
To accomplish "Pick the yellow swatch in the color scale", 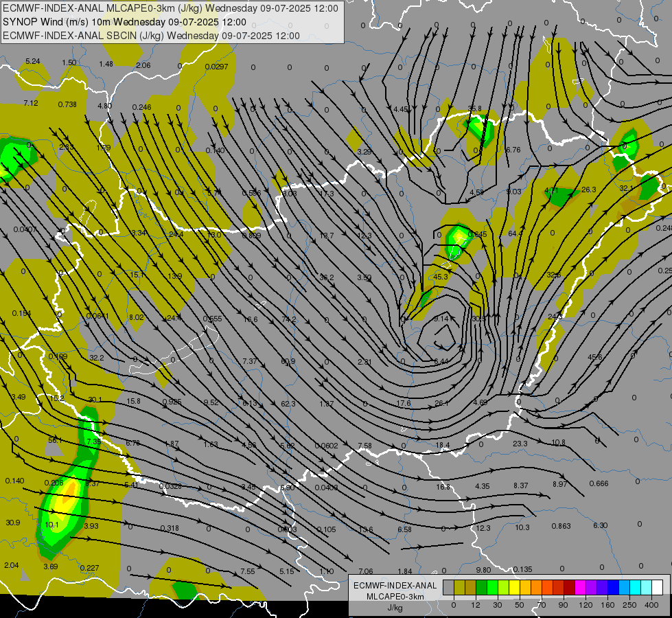I will (514, 587).
